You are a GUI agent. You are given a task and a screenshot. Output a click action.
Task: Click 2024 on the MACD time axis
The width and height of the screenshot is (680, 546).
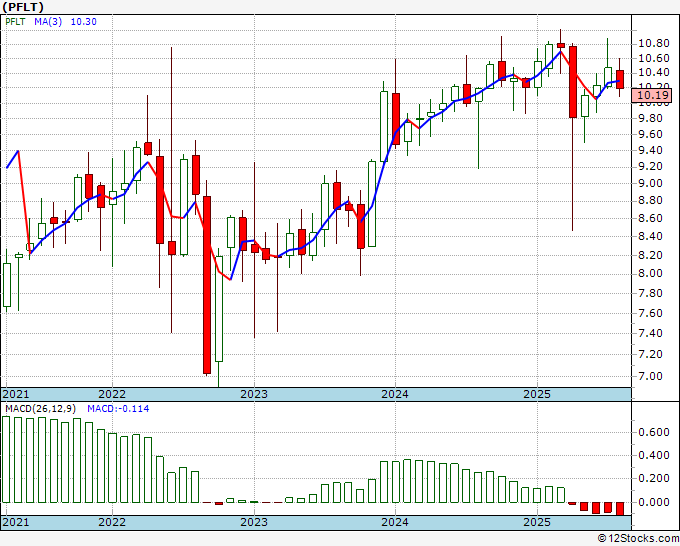395,522
